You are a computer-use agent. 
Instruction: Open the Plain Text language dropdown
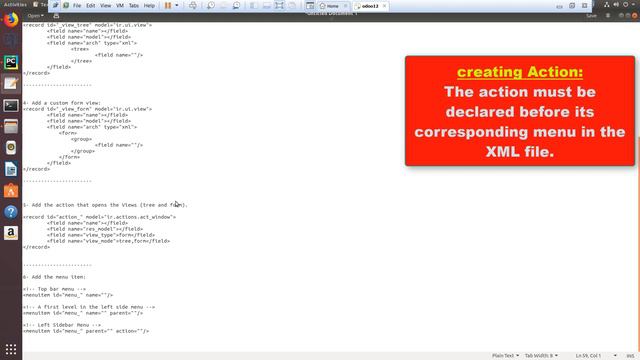[x=505, y=356]
